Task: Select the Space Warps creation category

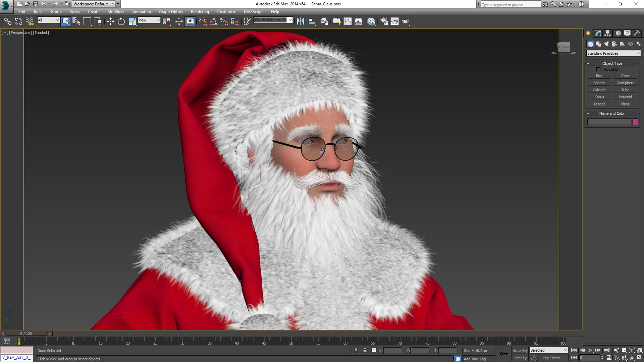Action: tap(631, 44)
